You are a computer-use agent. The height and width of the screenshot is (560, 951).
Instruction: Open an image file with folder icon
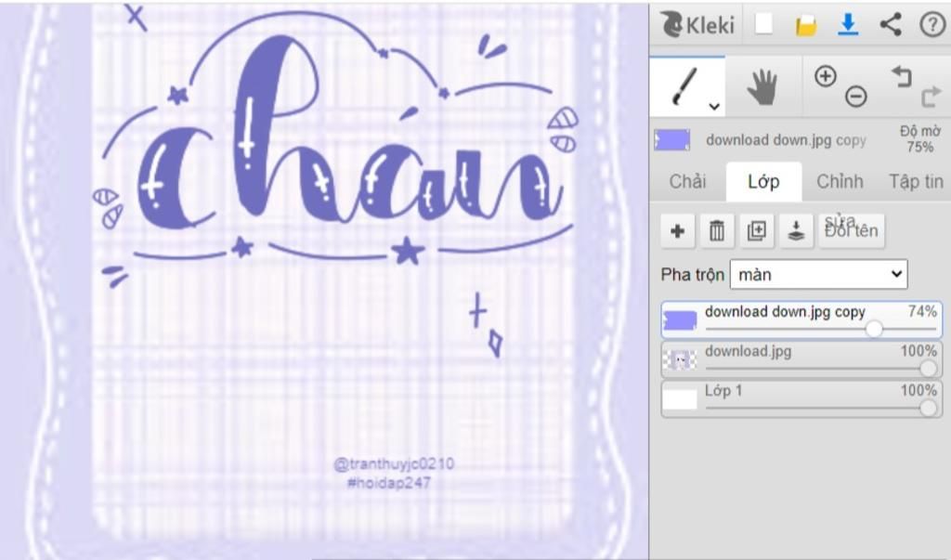click(x=806, y=25)
